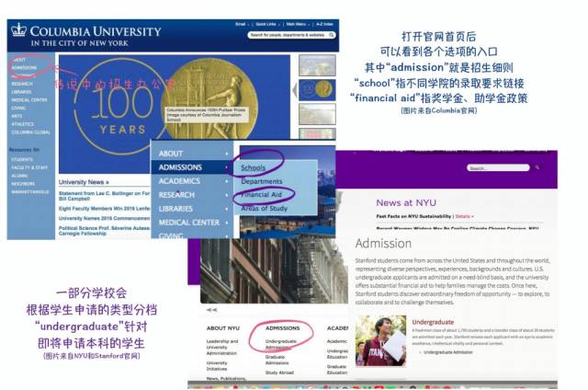Open the Areas of Study link
Screen dimensions: 588x390
pos(264,208)
